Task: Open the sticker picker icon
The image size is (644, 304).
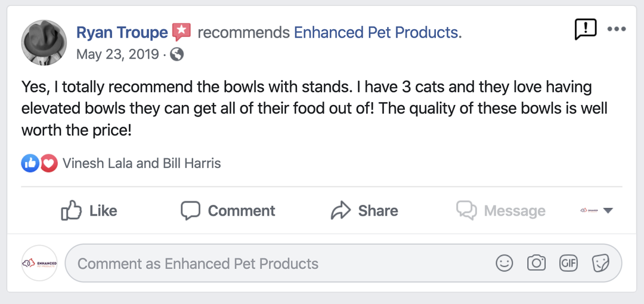Action: [600, 263]
